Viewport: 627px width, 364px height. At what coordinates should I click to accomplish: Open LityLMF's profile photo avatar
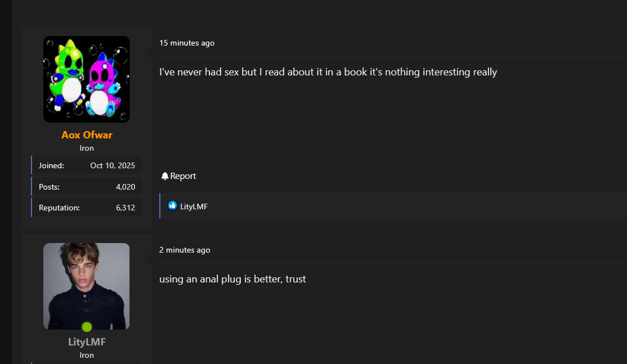point(86,286)
